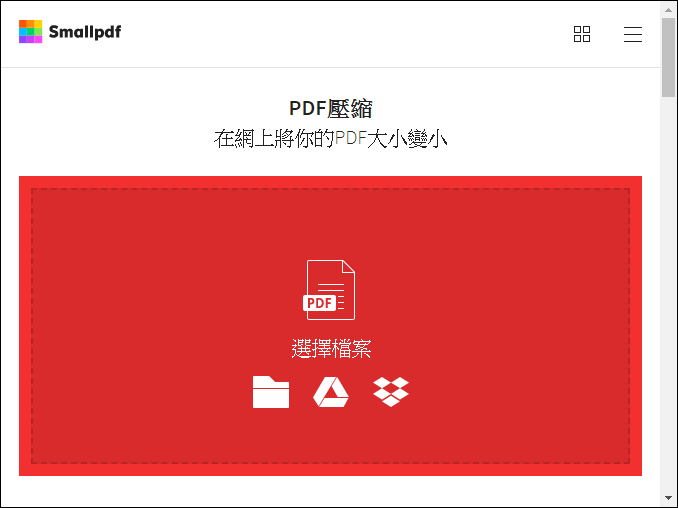Open the hamburger menu
Image resolution: width=678 pixels, height=508 pixels.
tap(633, 34)
